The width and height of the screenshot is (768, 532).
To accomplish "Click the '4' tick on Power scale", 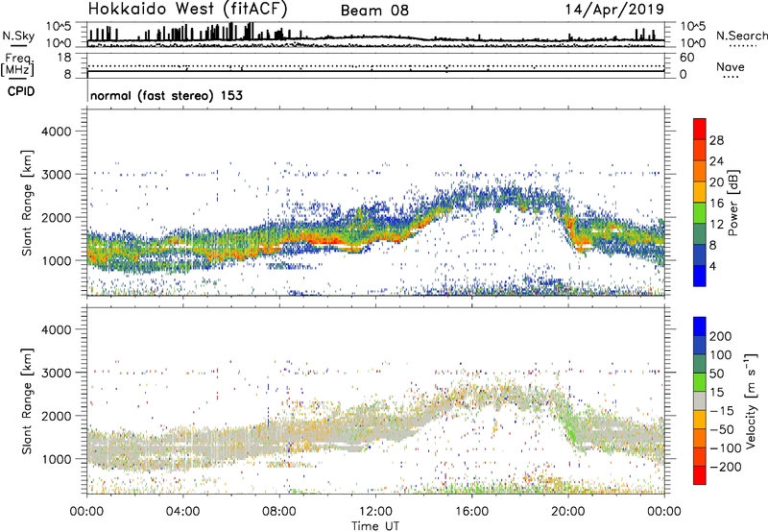I will (x=712, y=266).
